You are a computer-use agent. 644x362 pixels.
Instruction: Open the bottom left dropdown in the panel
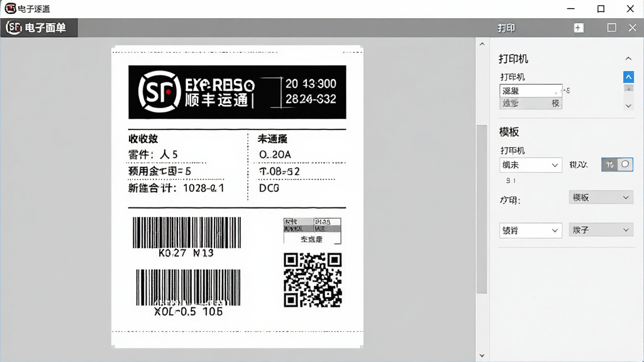[531, 231]
